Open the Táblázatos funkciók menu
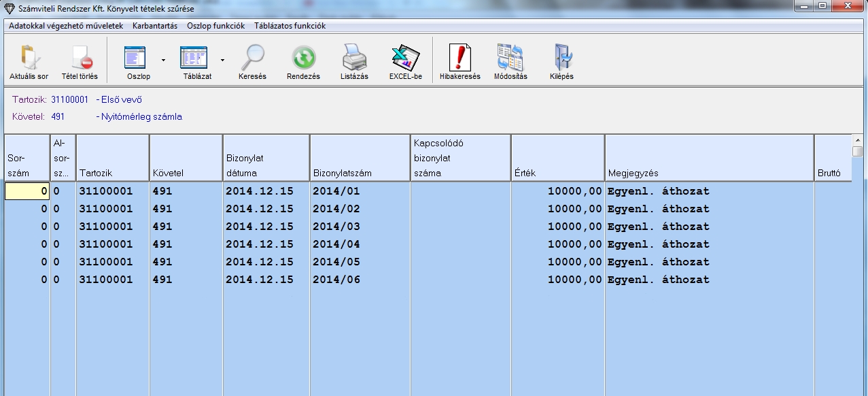The width and height of the screenshot is (868, 396). [290, 26]
